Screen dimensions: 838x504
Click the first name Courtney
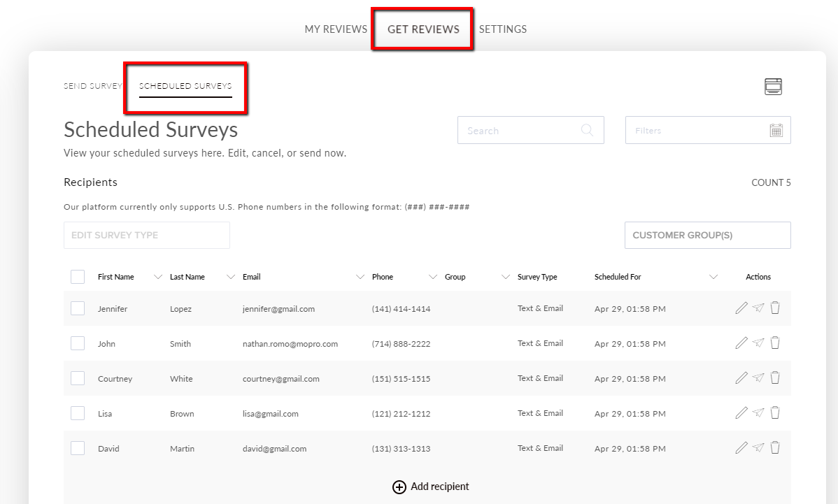tap(115, 379)
